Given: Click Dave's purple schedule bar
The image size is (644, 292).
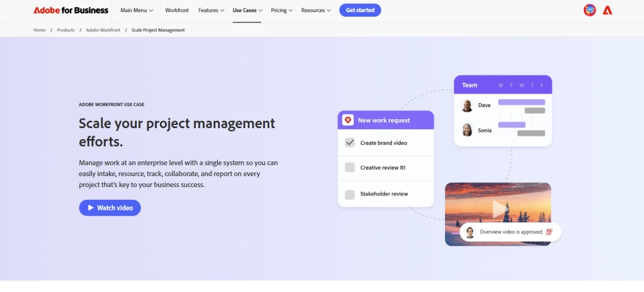Looking at the screenshot, I should [x=522, y=102].
